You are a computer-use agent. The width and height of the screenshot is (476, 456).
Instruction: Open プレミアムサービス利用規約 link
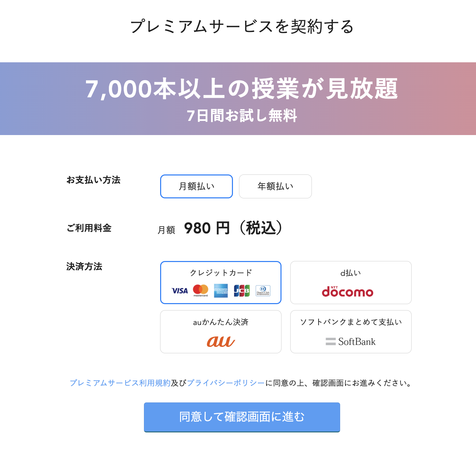[x=120, y=383]
